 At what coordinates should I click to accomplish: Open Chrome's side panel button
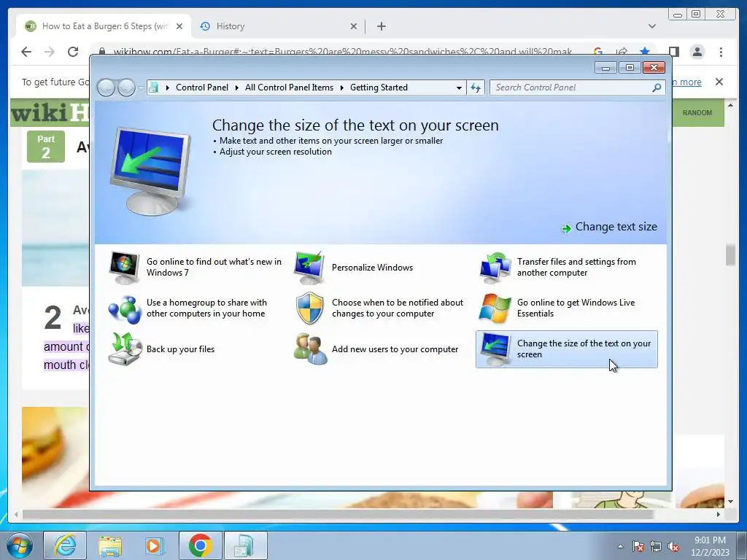click(x=673, y=52)
